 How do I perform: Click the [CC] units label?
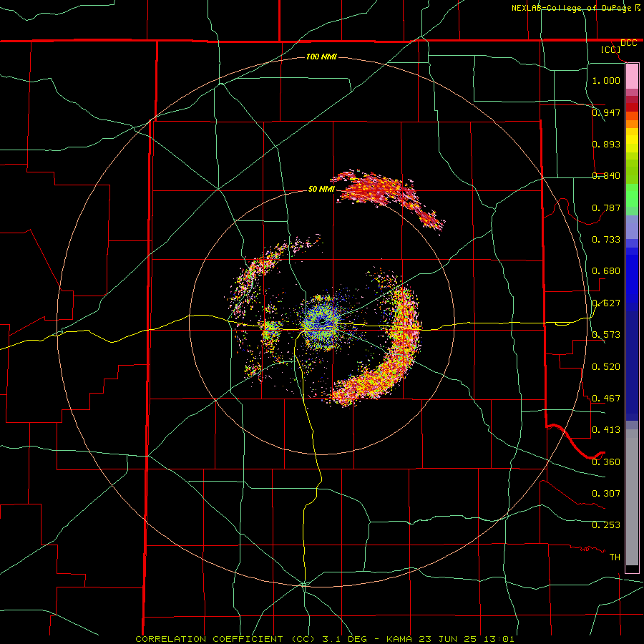pyautogui.click(x=611, y=49)
